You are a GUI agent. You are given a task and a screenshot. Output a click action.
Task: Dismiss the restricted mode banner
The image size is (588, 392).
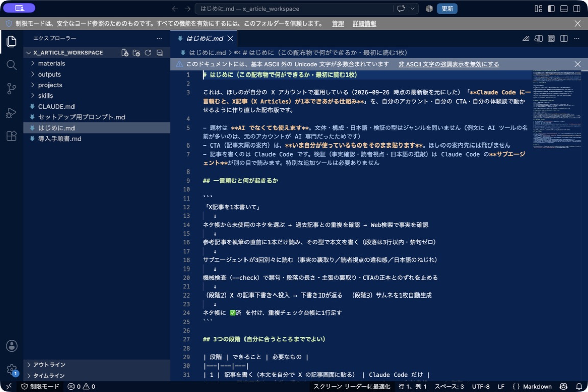[x=577, y=23]
